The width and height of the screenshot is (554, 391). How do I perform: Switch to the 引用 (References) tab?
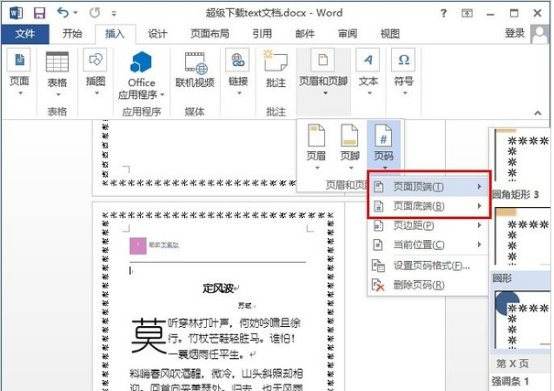point(262,34)
